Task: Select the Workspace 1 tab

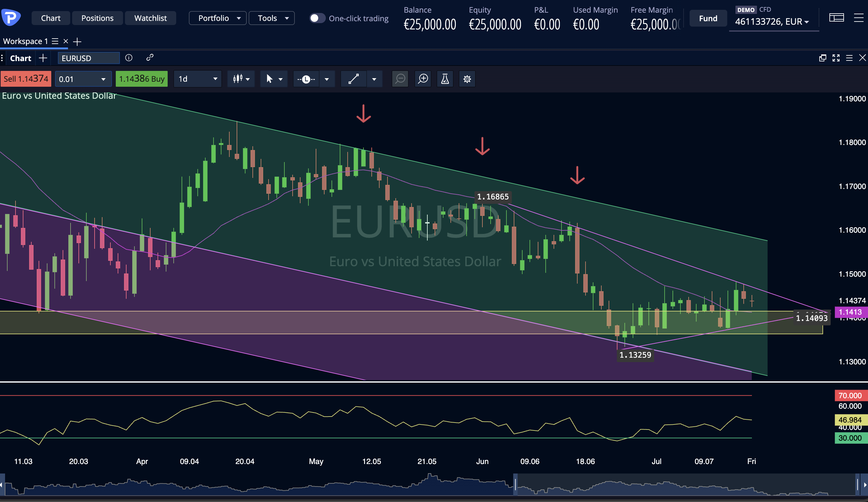Action: coord(25,41)
